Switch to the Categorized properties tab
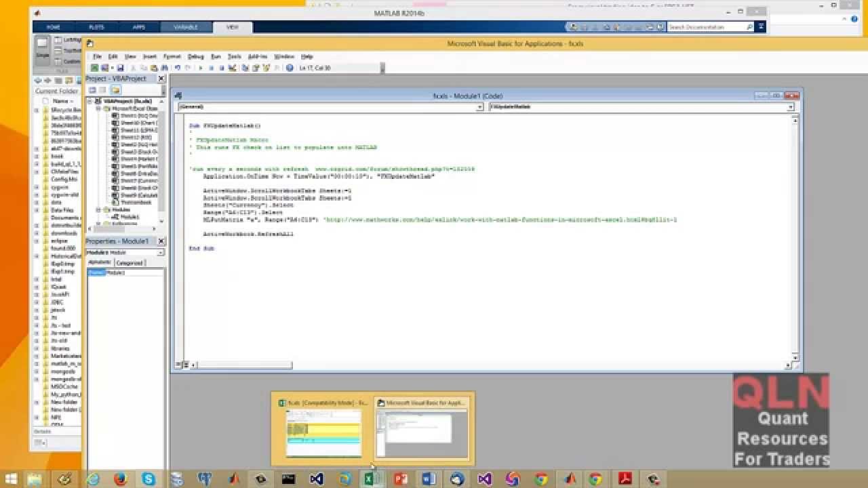Image resolution: width=868 pixels, height=488 pixels. 129,262
